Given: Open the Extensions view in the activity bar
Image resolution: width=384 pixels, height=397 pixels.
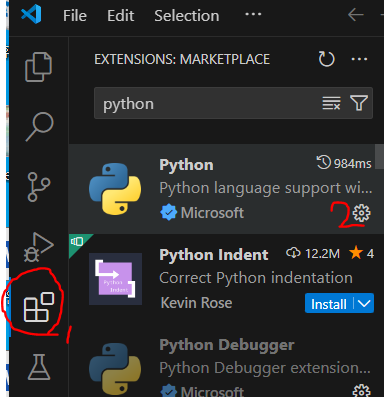Looking at the screenshot, I should 39,307.
